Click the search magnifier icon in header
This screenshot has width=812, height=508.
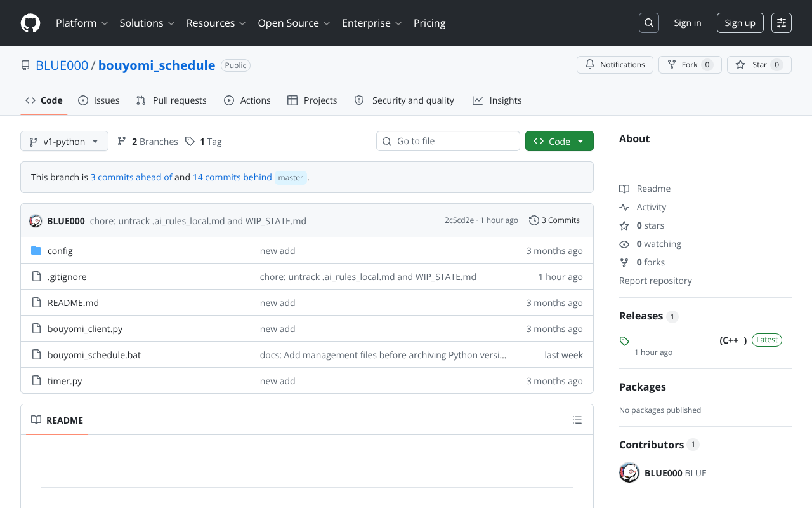(x=649, y=23)
